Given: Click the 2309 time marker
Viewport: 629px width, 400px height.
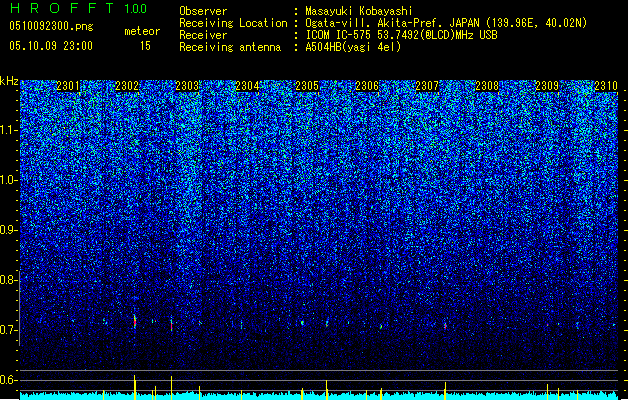Looking at the screenshot, I should pos(547,86).
